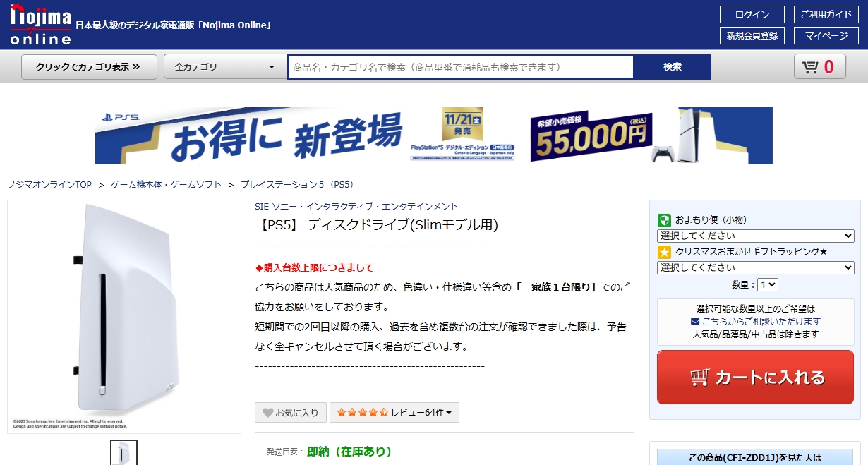Select the small product thumbnail image
The width and height of the screenshot is (868, 465).
coord(124,454)
